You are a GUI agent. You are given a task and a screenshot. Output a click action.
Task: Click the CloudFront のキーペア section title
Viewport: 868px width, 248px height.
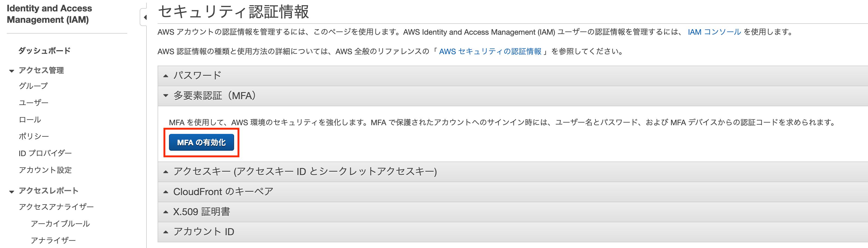coord(223,191)
